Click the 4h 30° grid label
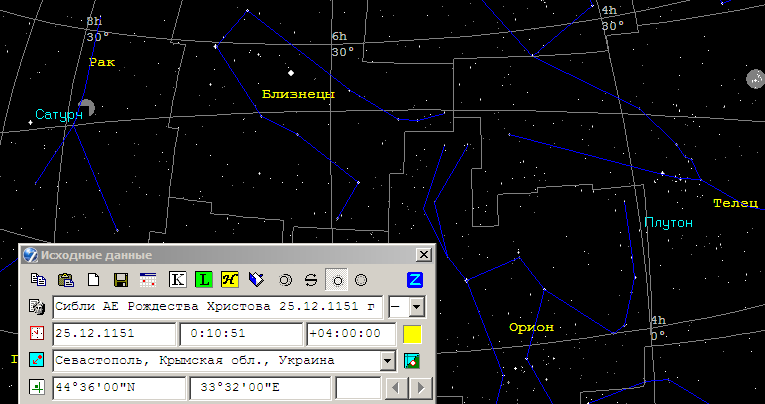Image resolution: width=765 pixels, height=404 pixels. click(x=613, y=19)
